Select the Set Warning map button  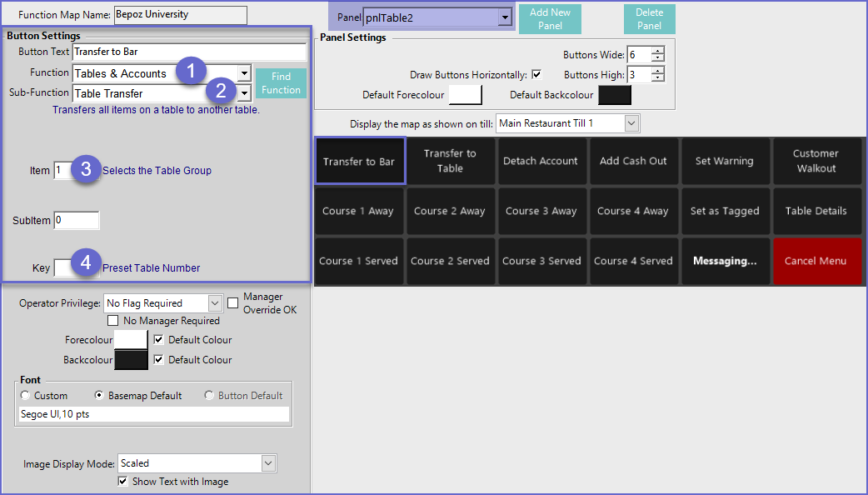pyautogui.click(x=725, y=161)
